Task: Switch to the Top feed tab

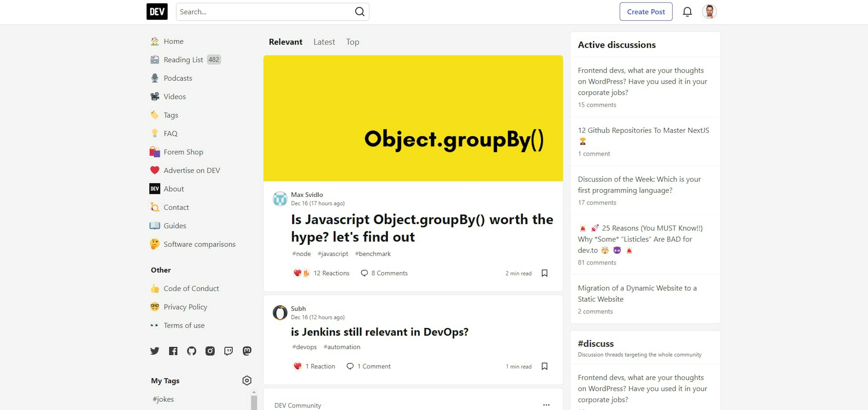Action: coord(352,42)
